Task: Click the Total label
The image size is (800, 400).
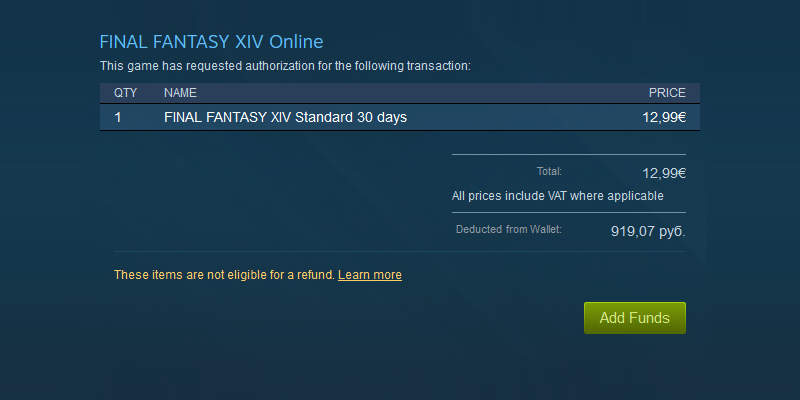Action: coord(549,171)
